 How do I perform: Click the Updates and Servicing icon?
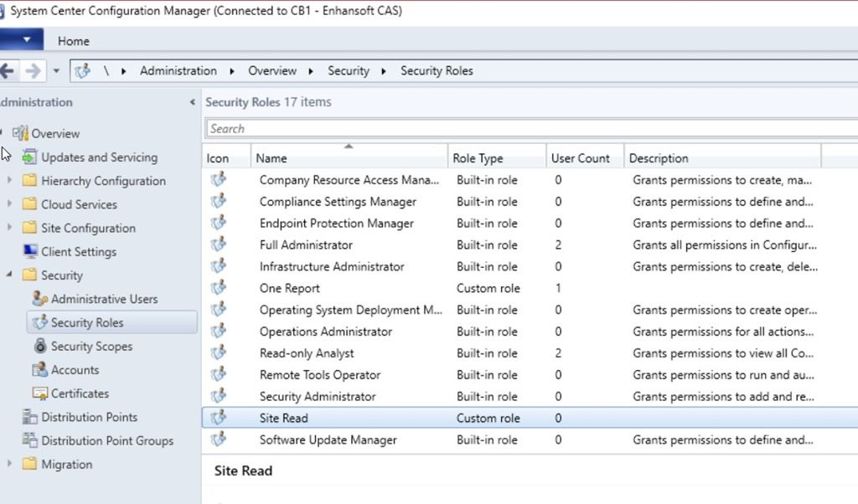pos(29,157)
